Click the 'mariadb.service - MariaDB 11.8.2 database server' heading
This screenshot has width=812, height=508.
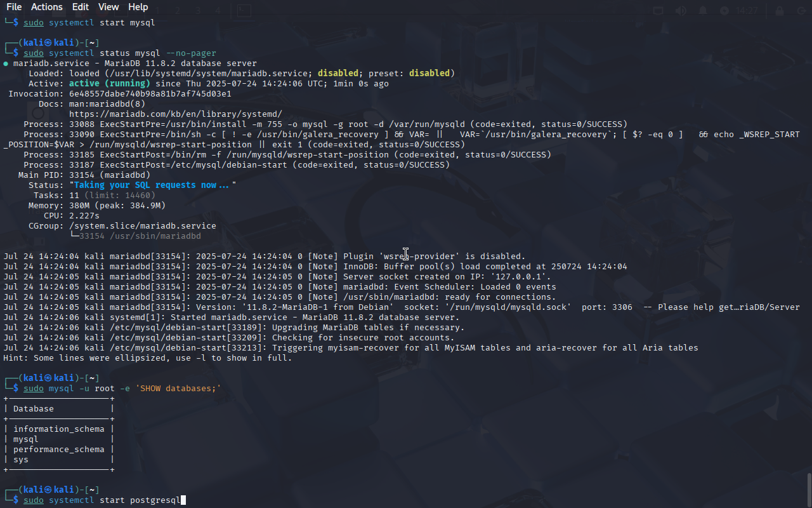point(135,63)
